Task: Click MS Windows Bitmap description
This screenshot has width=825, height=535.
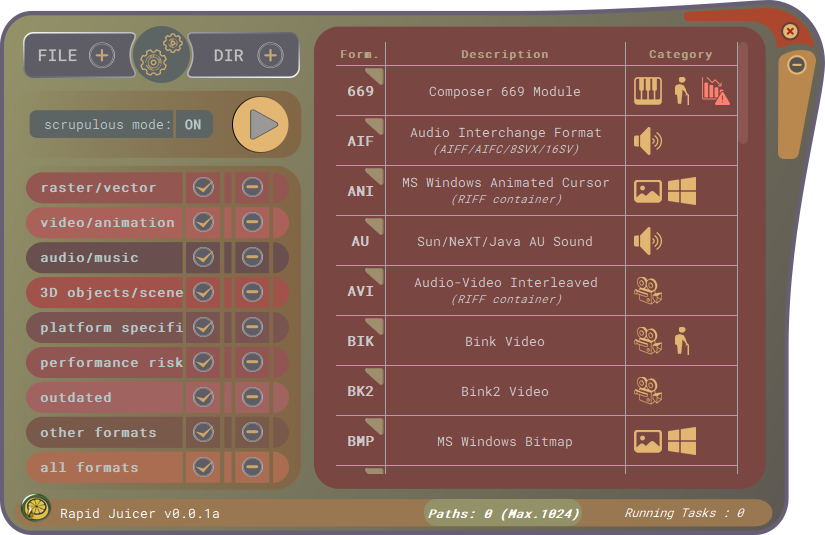Action: coord(505,441)
